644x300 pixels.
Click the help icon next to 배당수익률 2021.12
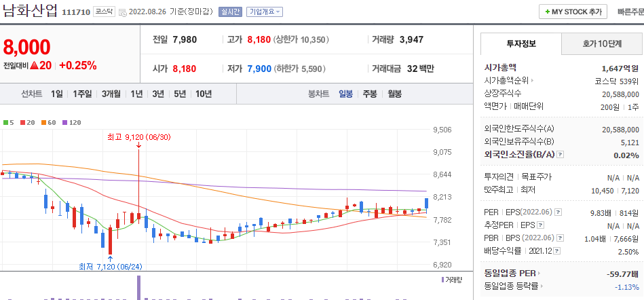557,250
